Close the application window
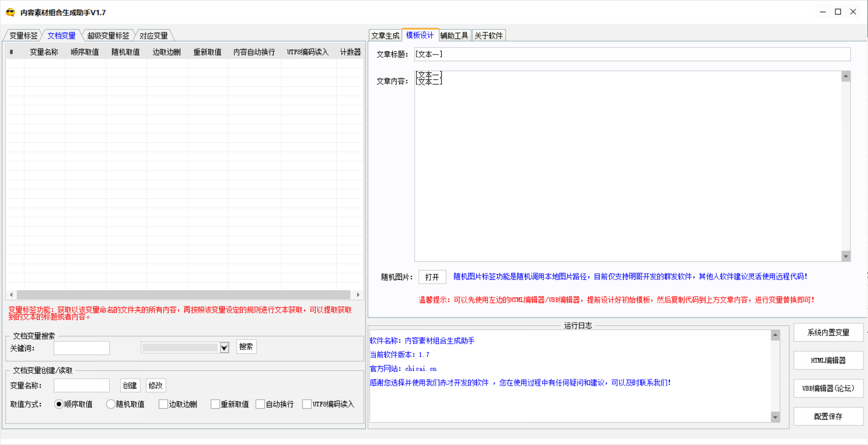 (853, 12)
